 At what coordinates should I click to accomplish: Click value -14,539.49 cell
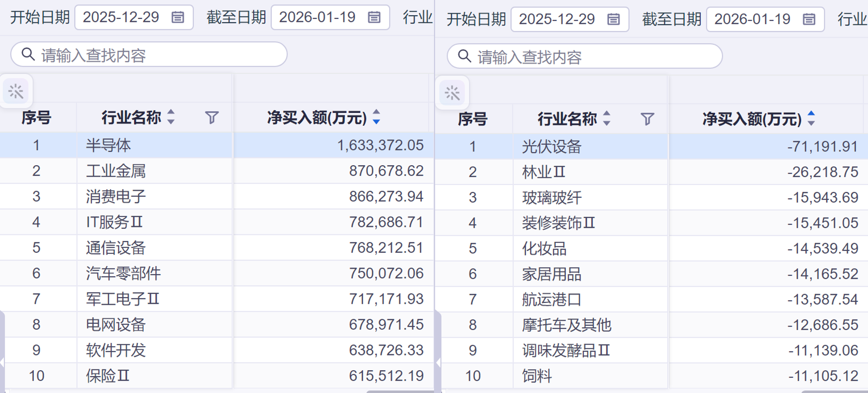click(x=769, y=248)
